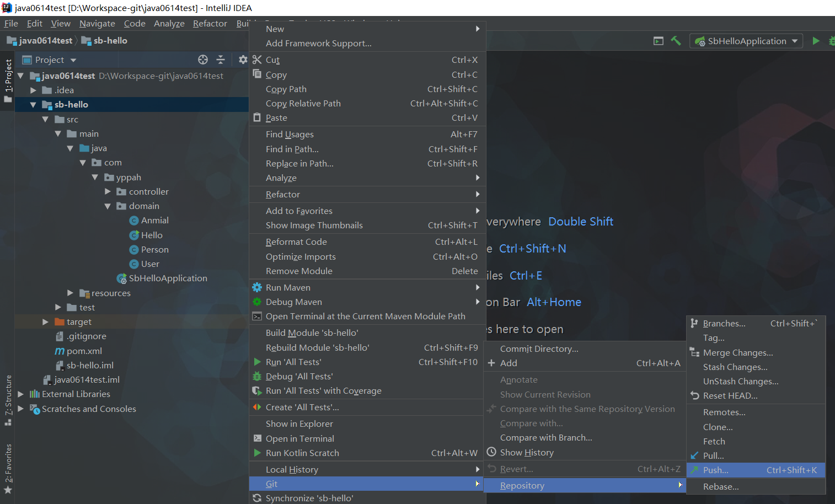Image resolution: width=835 pixels, height=504 pixels.
Task: Open the Z: Structure tool window tab
Action: click(8, 398)
